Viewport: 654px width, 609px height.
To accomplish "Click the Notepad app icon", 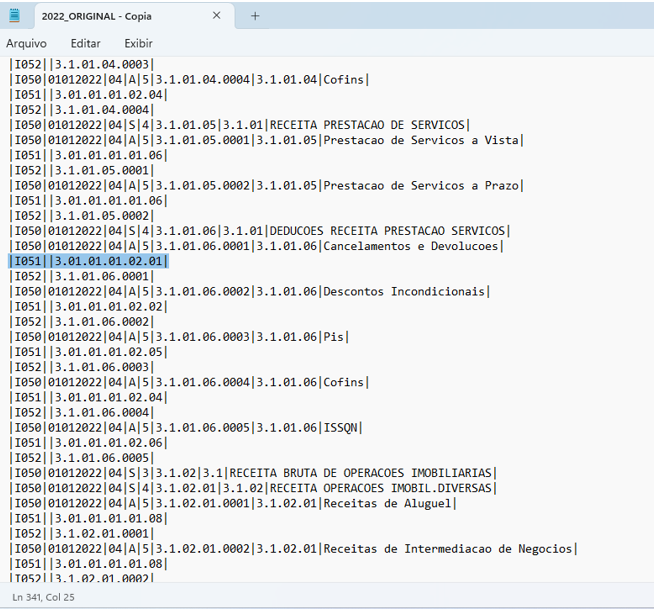I will (14, 16).
